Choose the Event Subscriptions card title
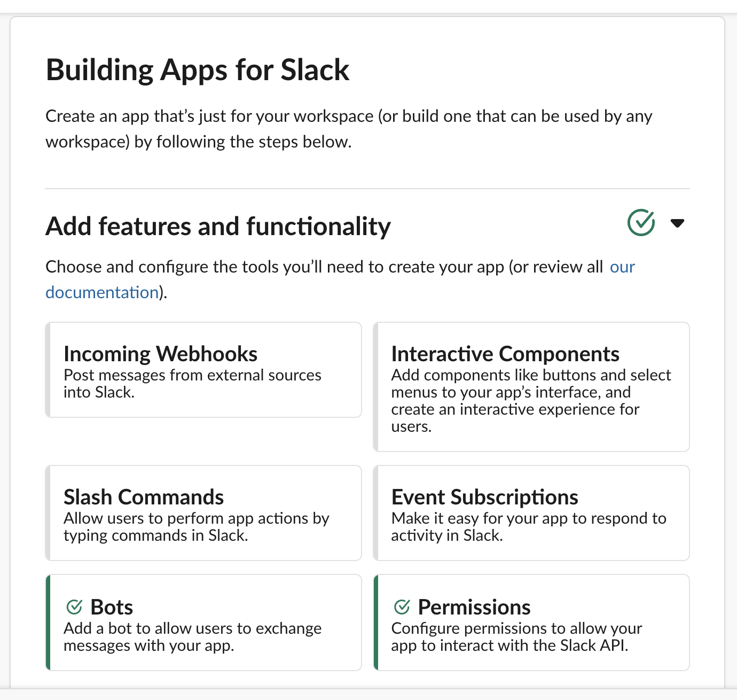This screenshot has height=700, width=737. pyautogui.click(x=484, y=497)
